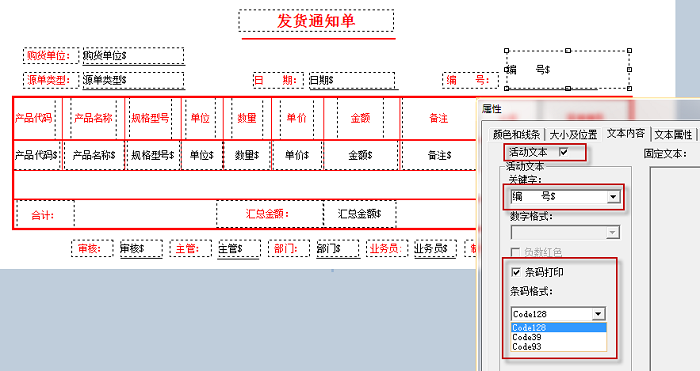Select the 汇总金额$ field cell
The image size is (700, 371).
[x=360, y=214]
